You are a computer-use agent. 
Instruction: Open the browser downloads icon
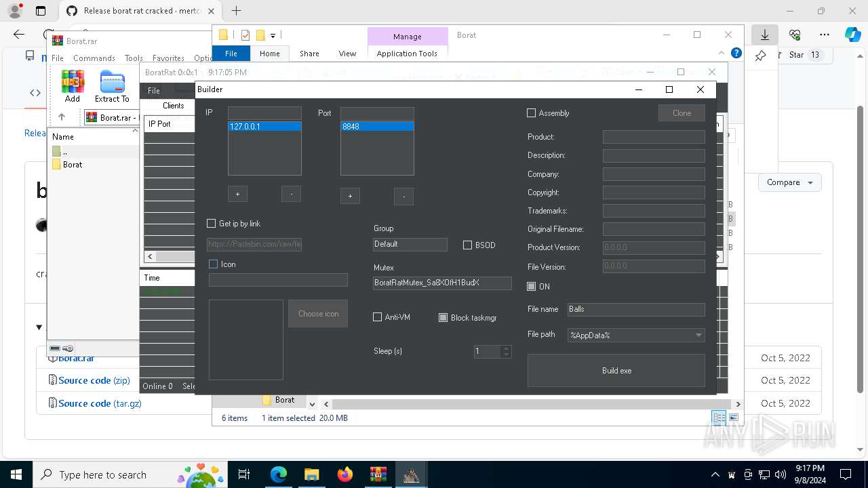click(x=765, y=35)
